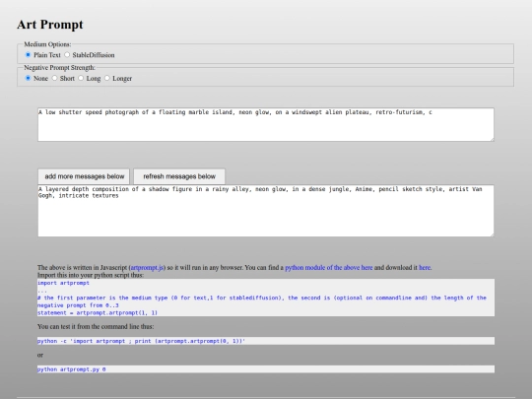
Task: Click the 'refresh messages below' button
Action: [x=179, y=176]
